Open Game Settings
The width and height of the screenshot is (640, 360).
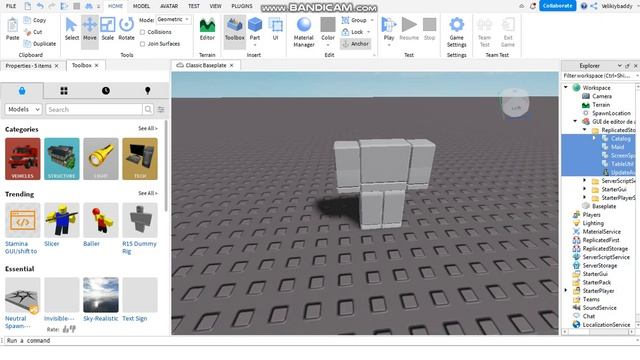[456, 32]
